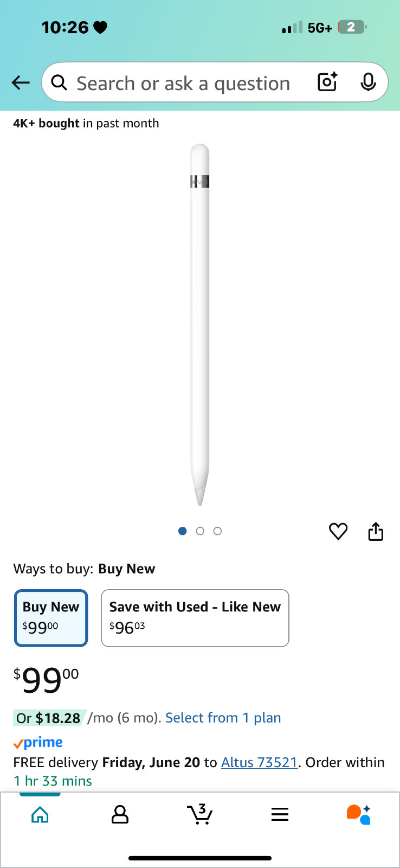This screenshot has height=868, width=400.
Task: Jump to third image dot
Action: point(217,531)
